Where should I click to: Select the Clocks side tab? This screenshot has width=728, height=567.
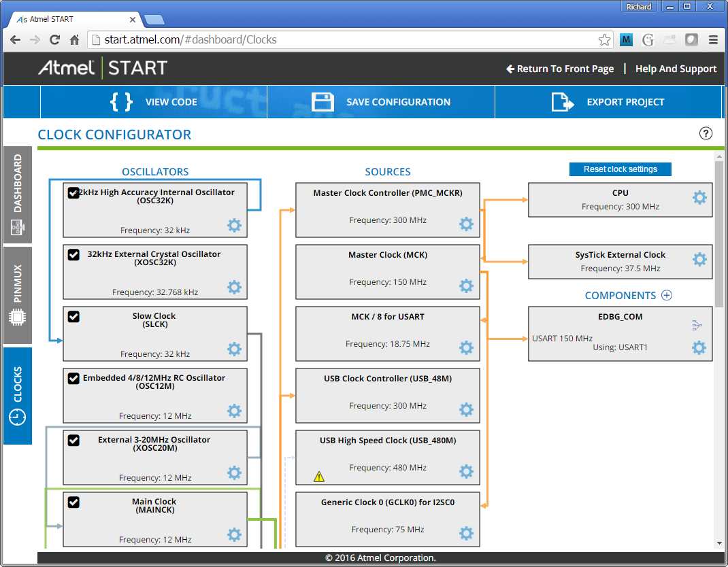[x=18, y=396]
